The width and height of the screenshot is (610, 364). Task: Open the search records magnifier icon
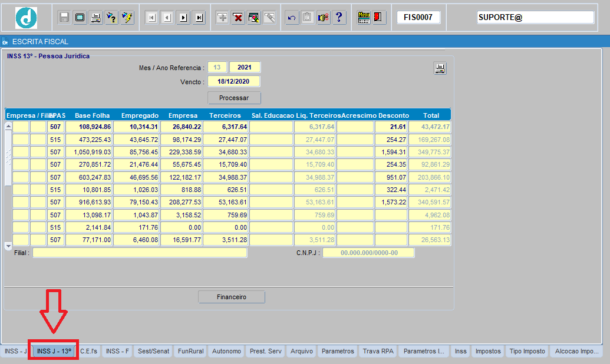(253, 17)
